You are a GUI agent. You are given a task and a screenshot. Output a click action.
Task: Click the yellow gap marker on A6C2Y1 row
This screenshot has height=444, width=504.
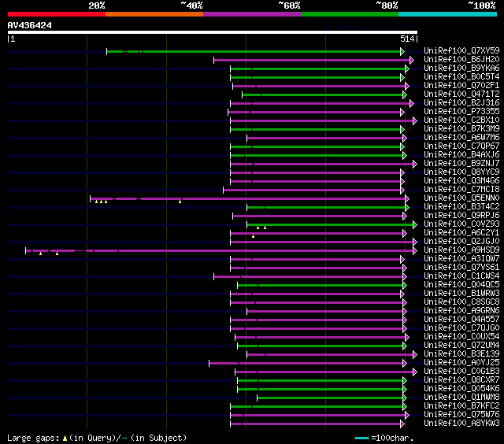[x=253, y=236]
